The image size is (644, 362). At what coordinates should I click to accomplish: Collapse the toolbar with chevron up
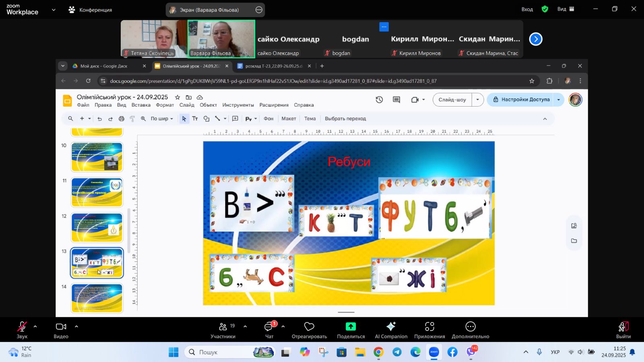click(545, 119)
